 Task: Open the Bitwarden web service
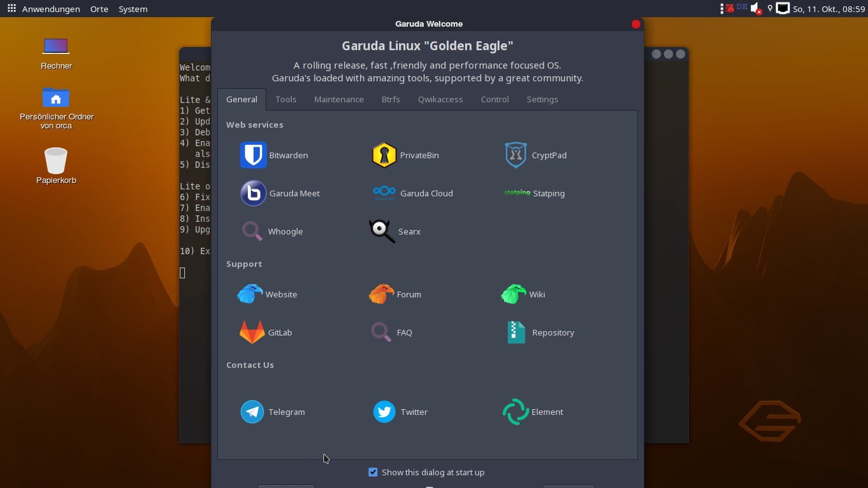pos(274,155)
